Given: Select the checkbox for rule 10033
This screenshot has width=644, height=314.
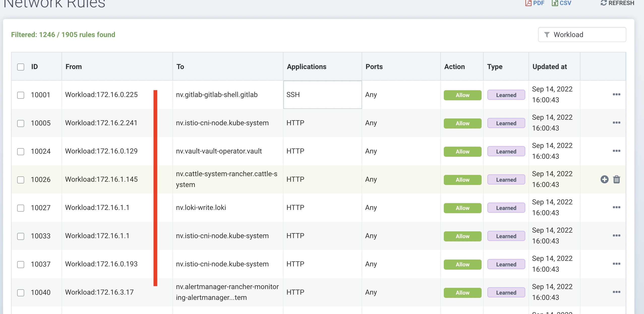Looking at the screenshot, I should pyautogui.click(x=21, y=236).
